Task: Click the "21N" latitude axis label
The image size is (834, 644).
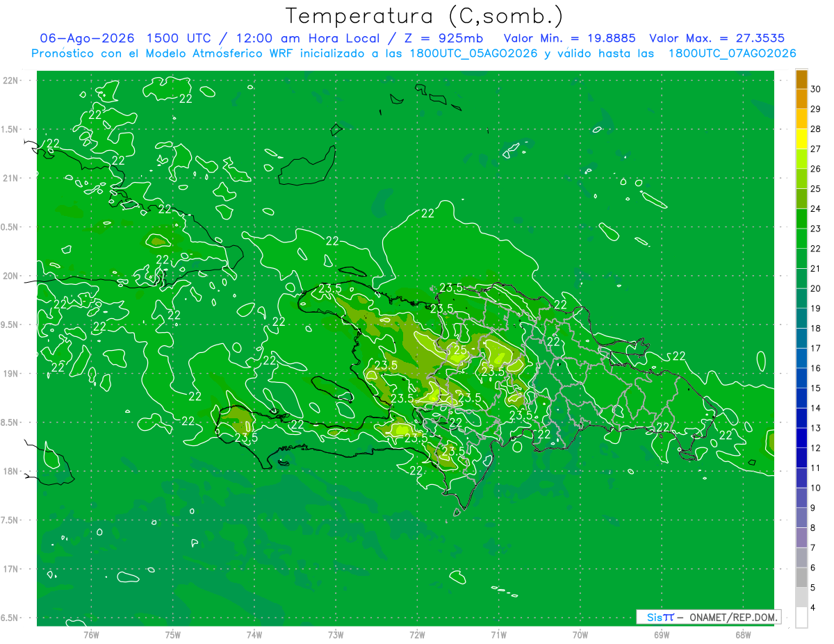Action: 12,178
